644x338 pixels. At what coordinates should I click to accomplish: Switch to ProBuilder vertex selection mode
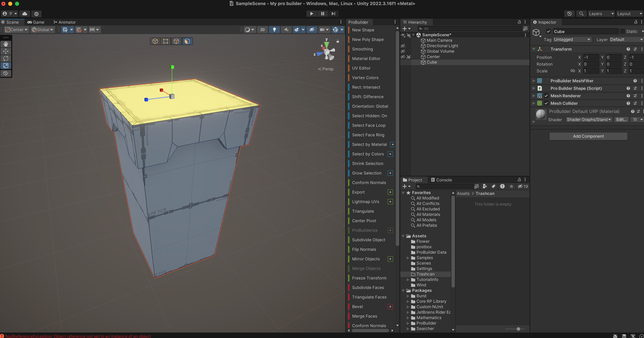(x=165, y=41)
